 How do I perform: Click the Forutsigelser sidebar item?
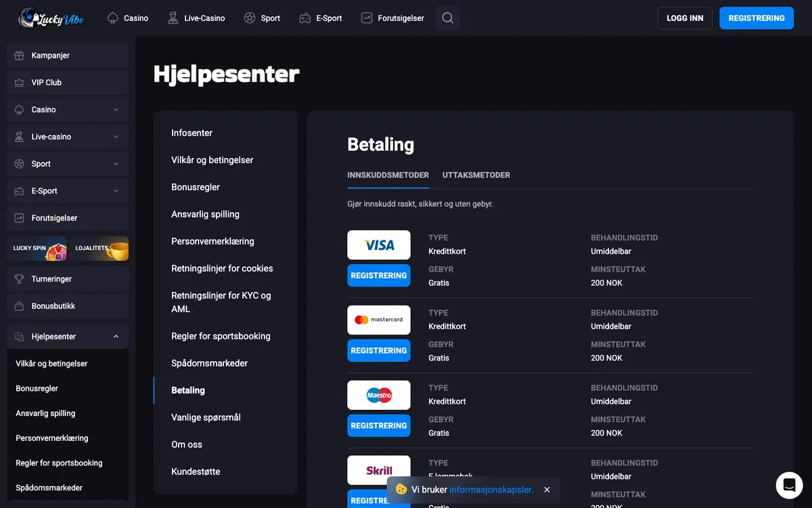pyautogui.click(x=68, y=218)
